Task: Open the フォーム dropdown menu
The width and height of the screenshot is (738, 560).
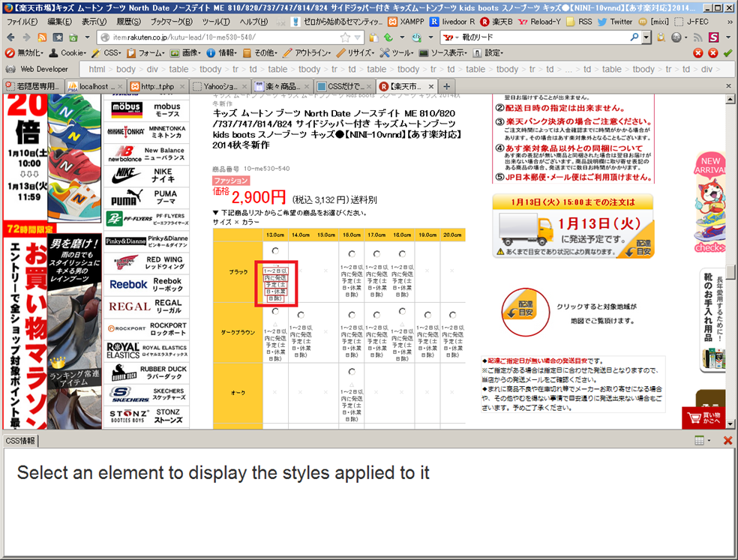Action: 146,53
